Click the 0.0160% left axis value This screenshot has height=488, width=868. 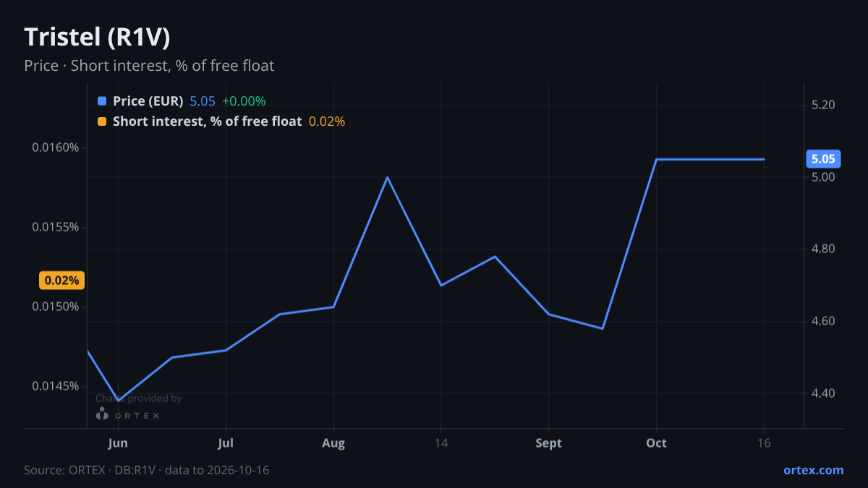[55, 148]
